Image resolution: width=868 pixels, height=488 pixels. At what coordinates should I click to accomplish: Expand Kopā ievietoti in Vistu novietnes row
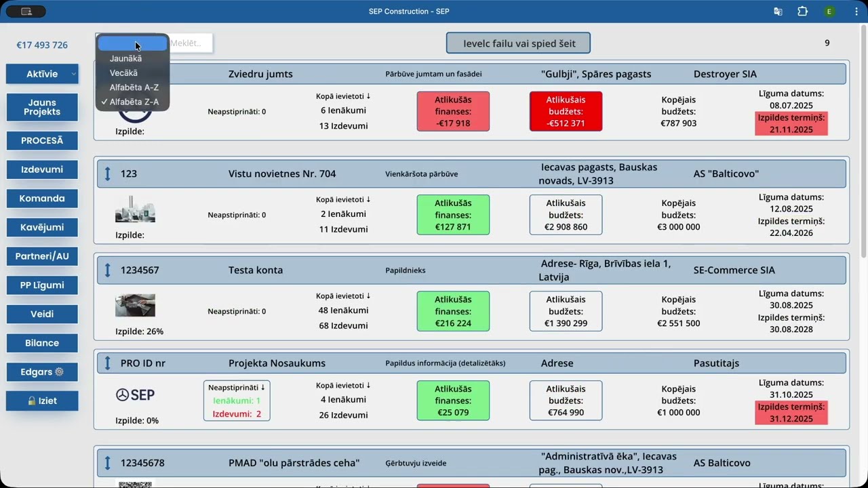[x=343, y=199]
